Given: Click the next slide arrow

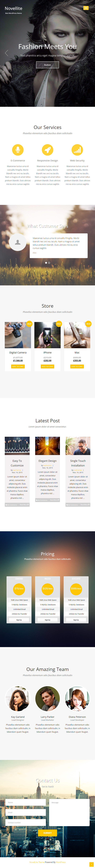Looking at the screenshot, I should pyautogui.click(x=89, y=53).
